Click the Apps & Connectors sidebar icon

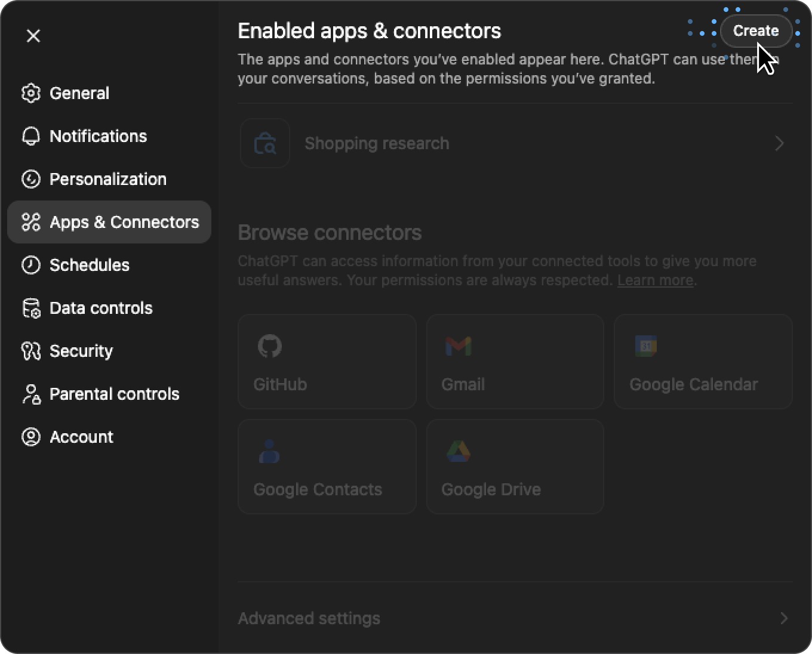point(31,222)
